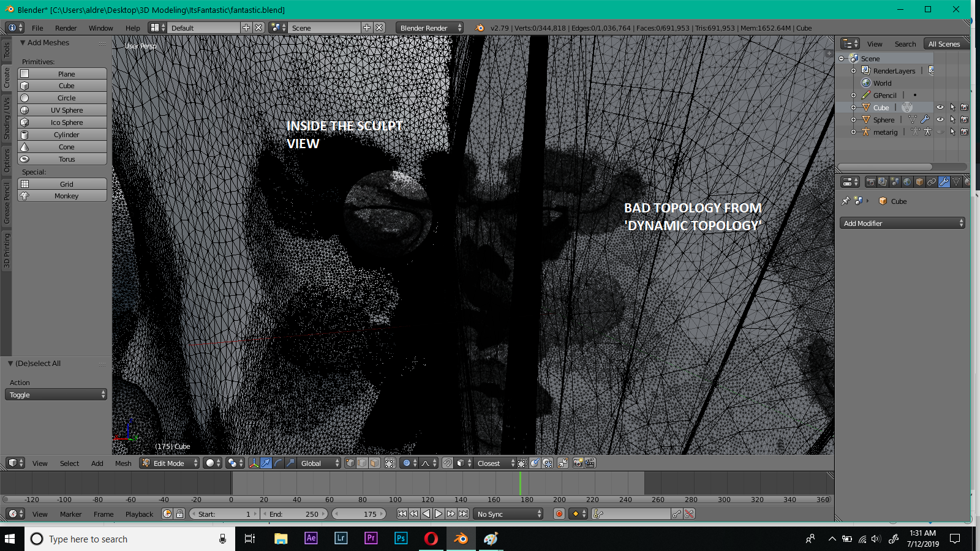Add a Cylinder mesh primitive
Screen dimensions: 980x551
62,135
